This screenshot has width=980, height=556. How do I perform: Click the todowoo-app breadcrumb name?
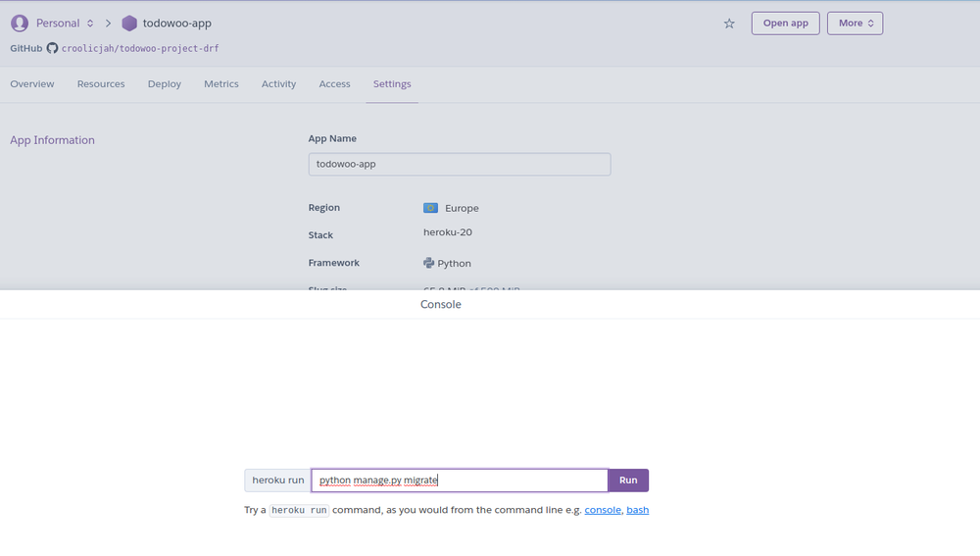pos(176,24)
